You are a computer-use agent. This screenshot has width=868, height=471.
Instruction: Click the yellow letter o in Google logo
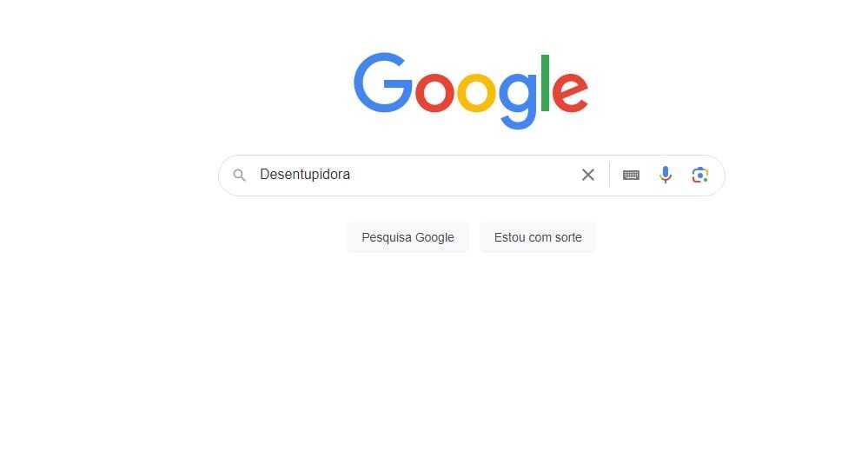[x=476, y=91]
